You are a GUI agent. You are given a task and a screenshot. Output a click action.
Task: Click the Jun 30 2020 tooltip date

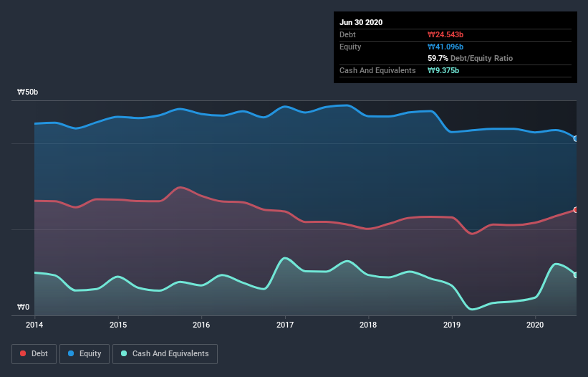[361, 22]
